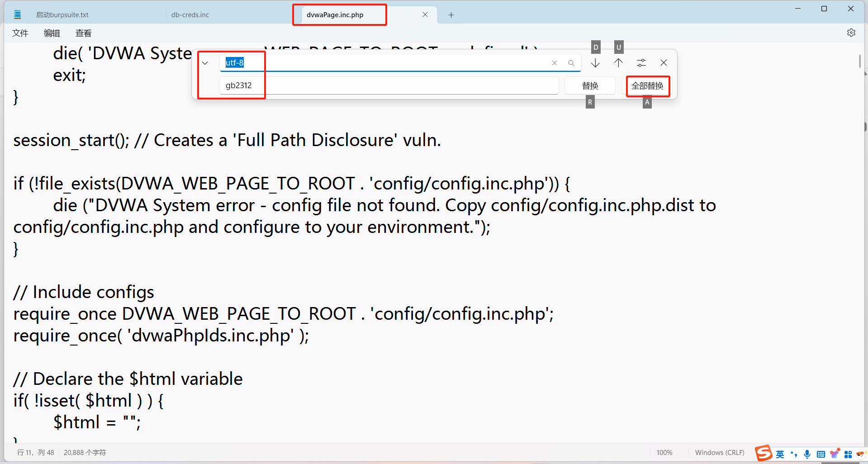868x464 pixels.
Task: Click the vertical scrollbar thumb
Action: tap(860, 61)
